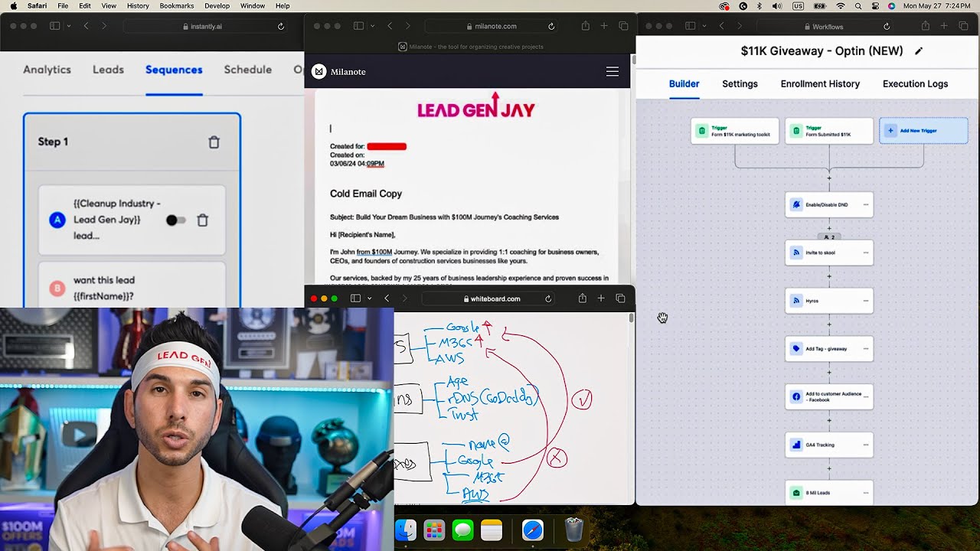Delete Step 1 with its trash icon
This screenshot has width=980, height=551.
(x=214, y=142)
